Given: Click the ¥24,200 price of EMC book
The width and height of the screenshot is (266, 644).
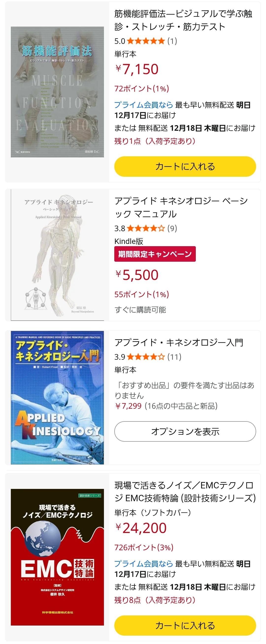Looking at the screenshot, I should [x=141, y=528].
